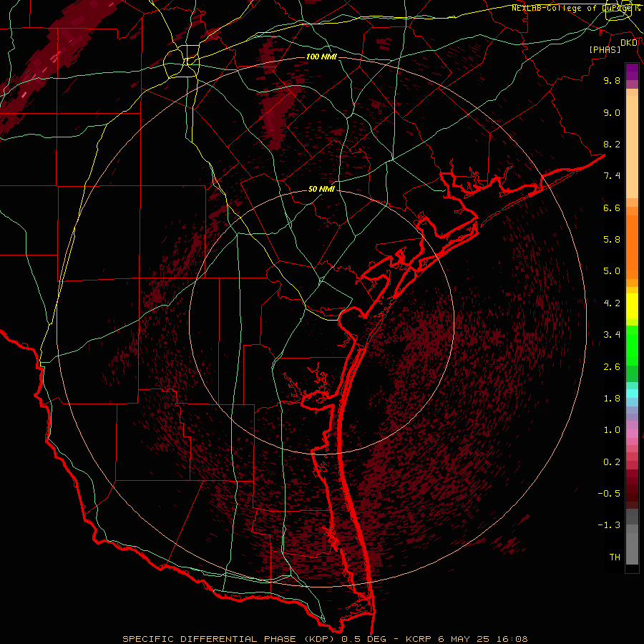
Task: Click the TH threshold label on legend
Action: click(x=615, y=557)
